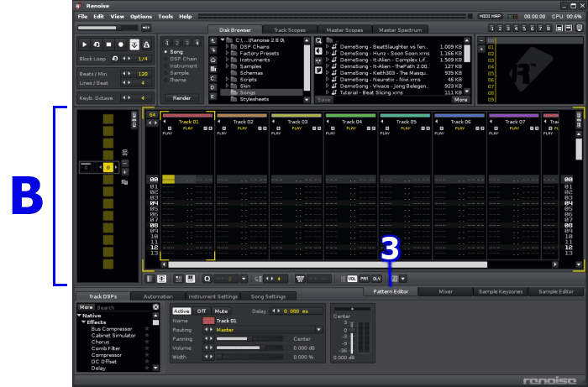Expand the Instruments folder
This screenshot has height=387, width=588.
tap(228, 60)
